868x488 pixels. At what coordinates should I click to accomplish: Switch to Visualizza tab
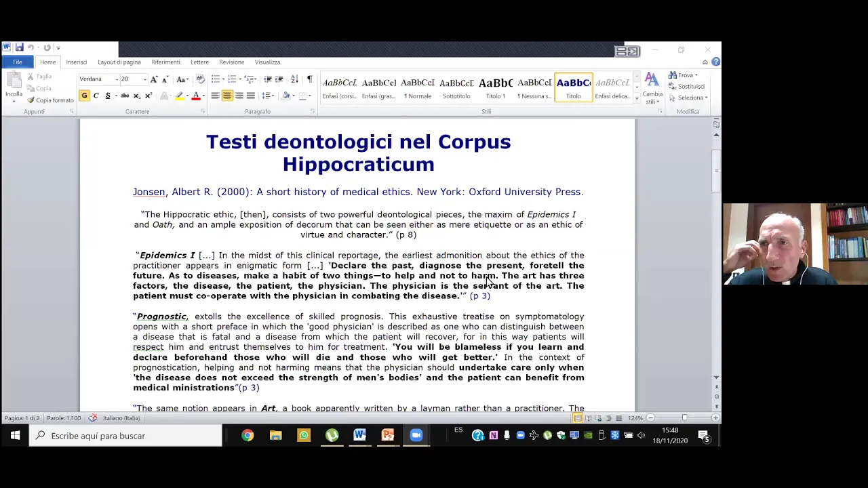coord(267,62)
